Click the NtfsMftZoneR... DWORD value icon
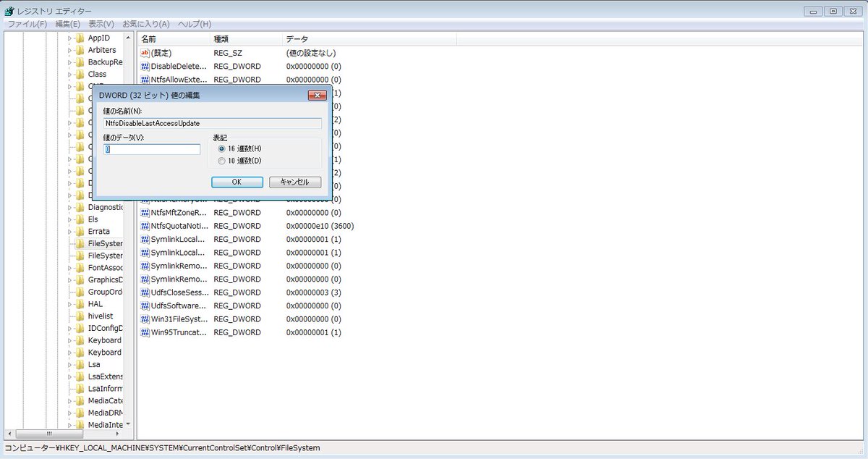Image resolution: width=868 pixels, height=459 pixels. point(145,213)
